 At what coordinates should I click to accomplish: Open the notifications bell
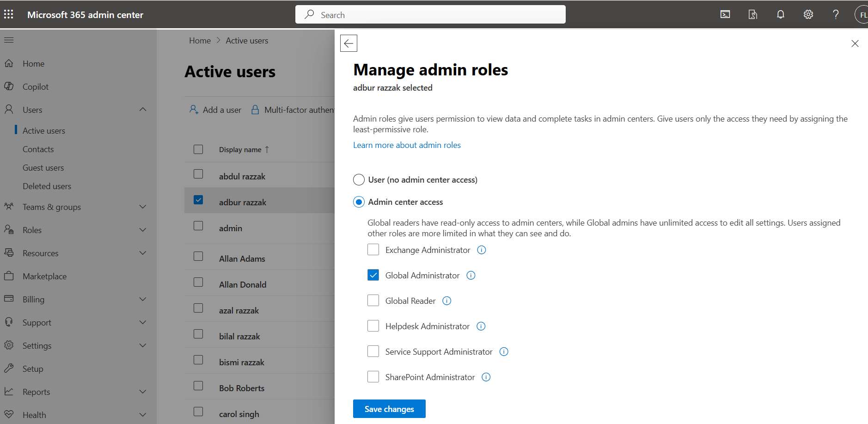(x=780, y=14)
